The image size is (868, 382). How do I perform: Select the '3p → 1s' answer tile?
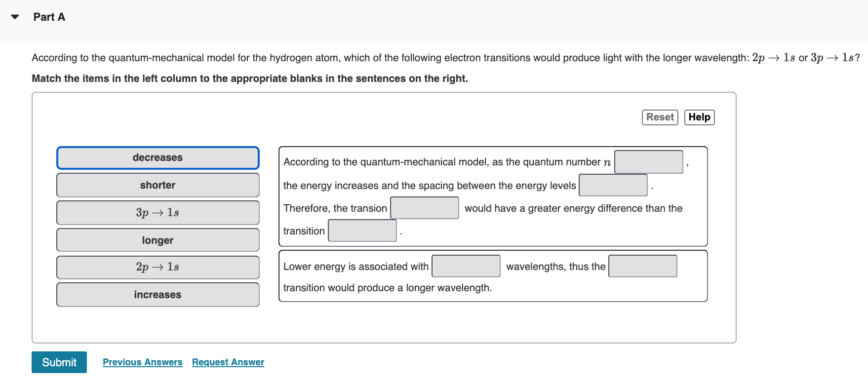[x=158, y=212]
